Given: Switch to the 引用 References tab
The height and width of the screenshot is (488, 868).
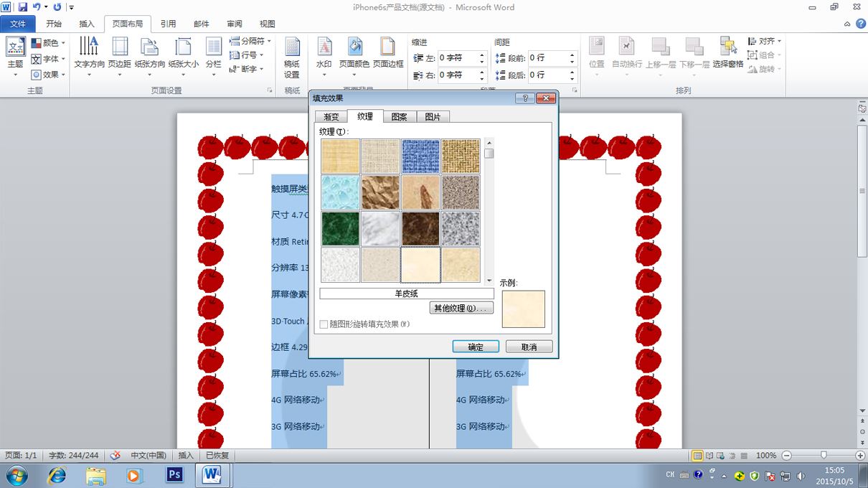Looking at the screenshot, I should pos(169,24).
